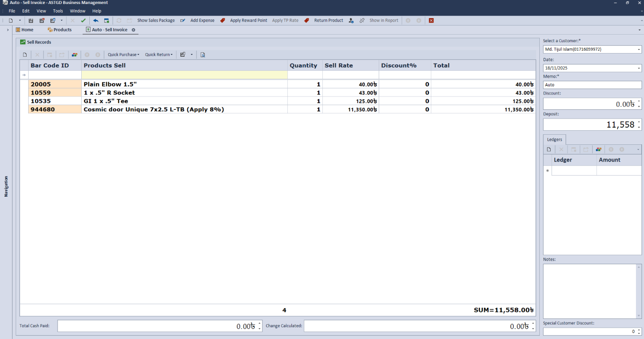Click the colorful columns icon in Sell Records toolbar

click(74, 55)
